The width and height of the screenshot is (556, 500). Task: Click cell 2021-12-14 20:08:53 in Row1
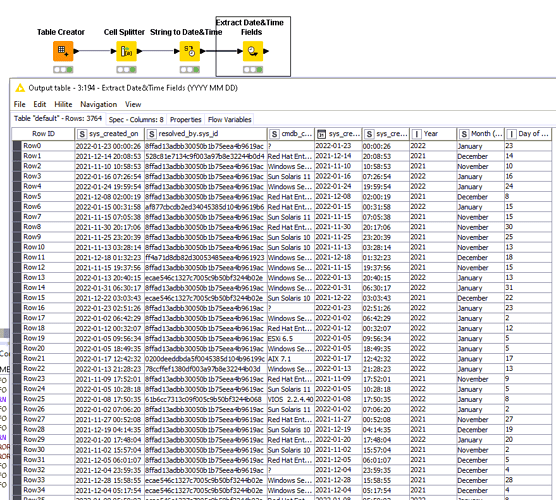pyautogui.click(x=110, y=156)
